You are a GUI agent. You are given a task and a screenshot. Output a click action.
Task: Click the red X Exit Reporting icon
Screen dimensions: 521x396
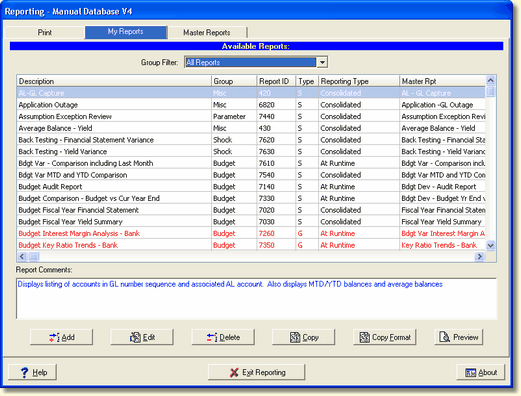coord(234,372)
